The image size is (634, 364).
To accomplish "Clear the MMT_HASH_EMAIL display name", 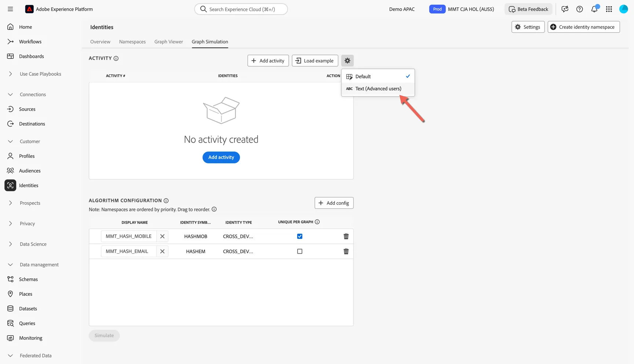I will (162, 251).
